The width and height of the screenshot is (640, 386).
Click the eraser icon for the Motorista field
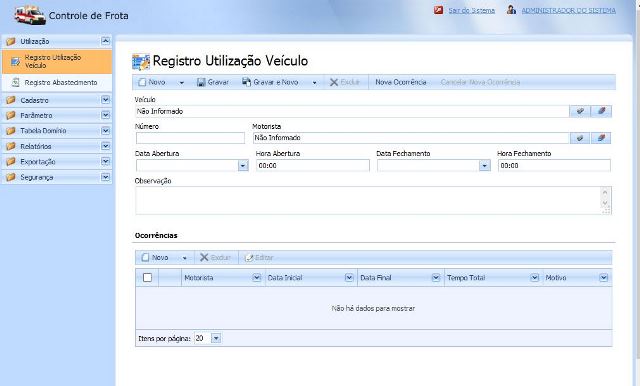(601, 138)
